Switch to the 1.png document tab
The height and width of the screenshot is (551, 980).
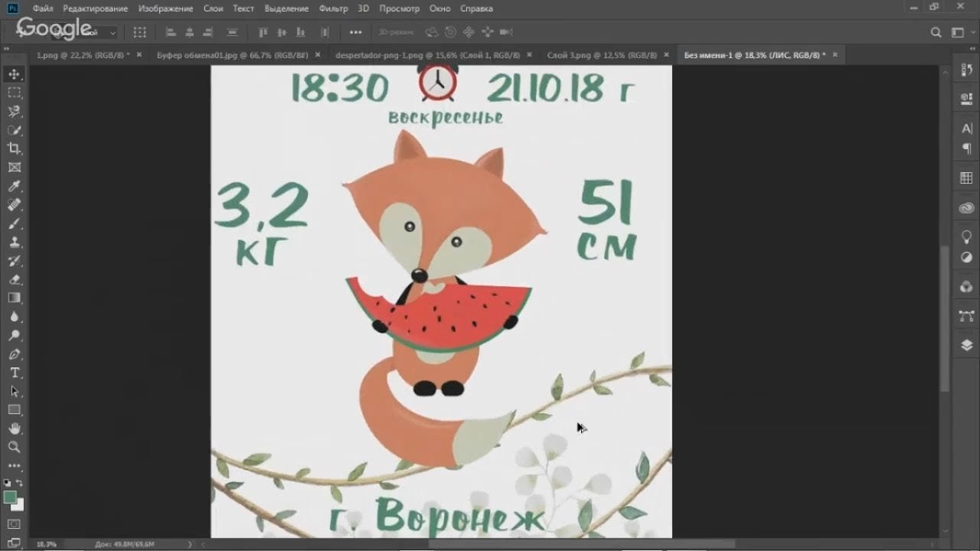pos(84,55)
